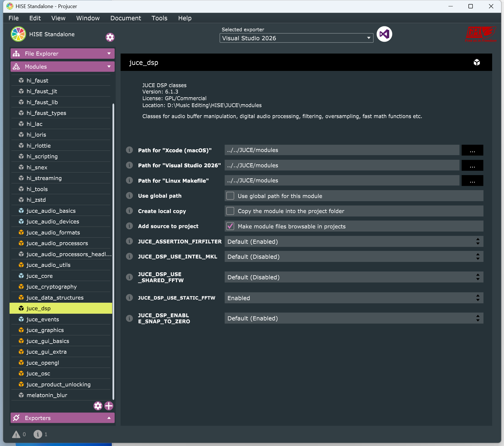This screenshot has width=504, height=446.
Task: Uncheck Make module files browsable in projects
Action: click(x=230, y=226)
